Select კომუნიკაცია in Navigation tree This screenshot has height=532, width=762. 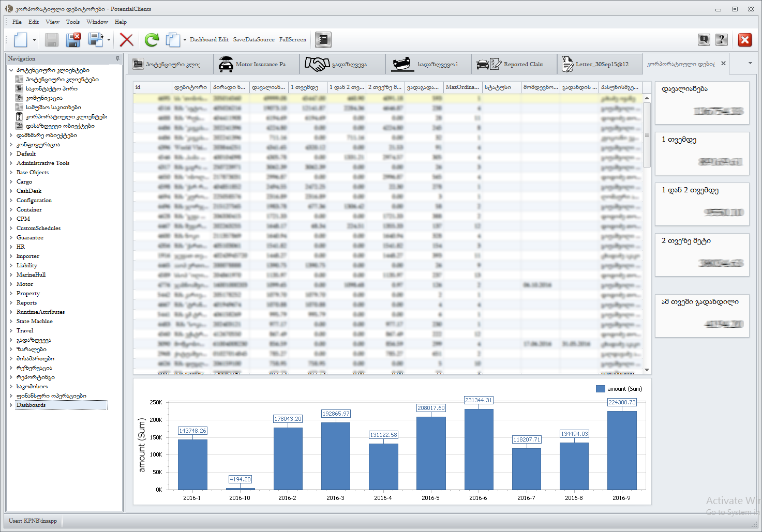(x=44, y=98)
